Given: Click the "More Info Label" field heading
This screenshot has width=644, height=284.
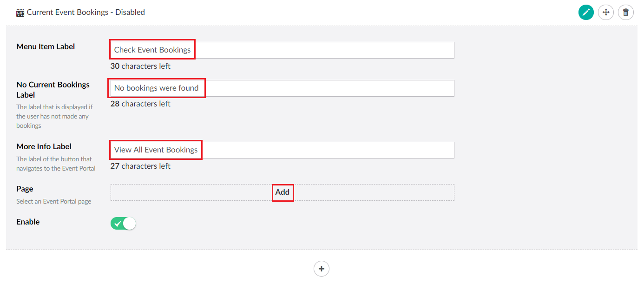Looking at the screenshot, I should point(44,146).
